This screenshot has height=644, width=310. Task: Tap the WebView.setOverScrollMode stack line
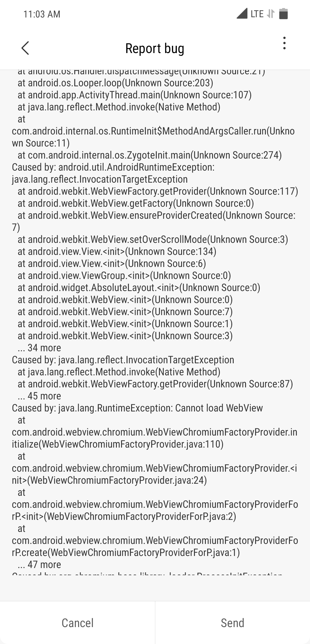(153, 239)
